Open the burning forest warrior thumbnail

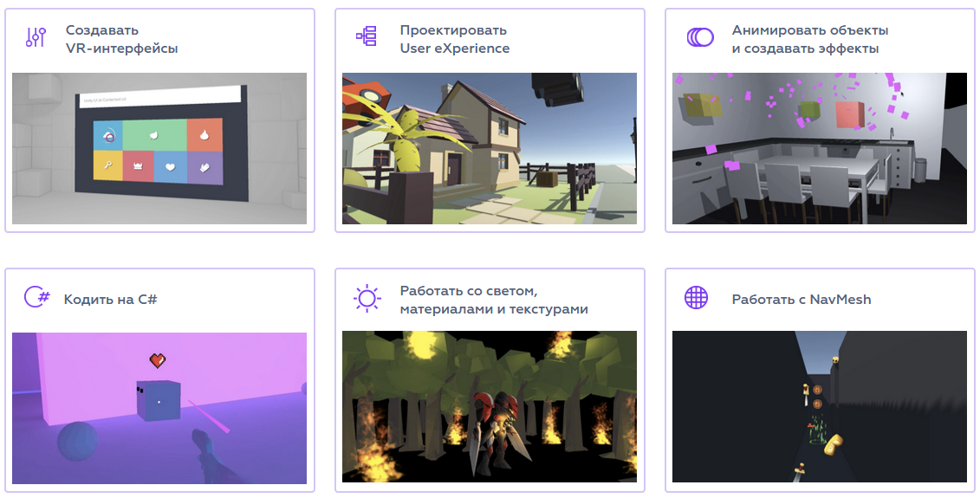490,407
